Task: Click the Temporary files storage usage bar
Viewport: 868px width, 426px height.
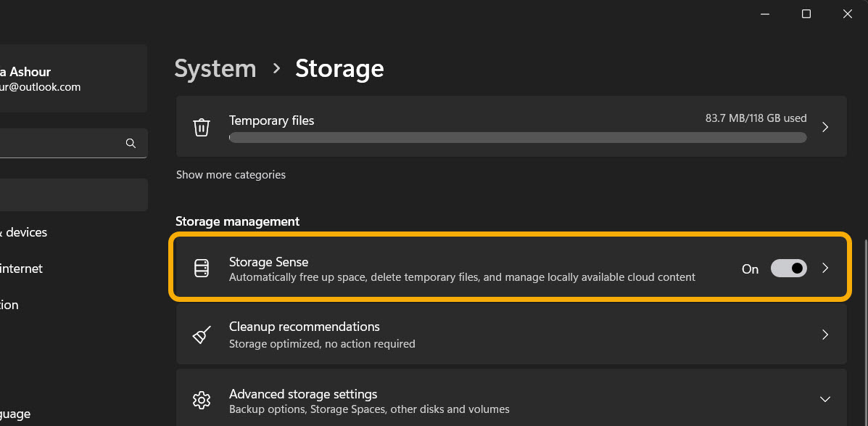Action: pyautogui.click(x=517, y=137)
